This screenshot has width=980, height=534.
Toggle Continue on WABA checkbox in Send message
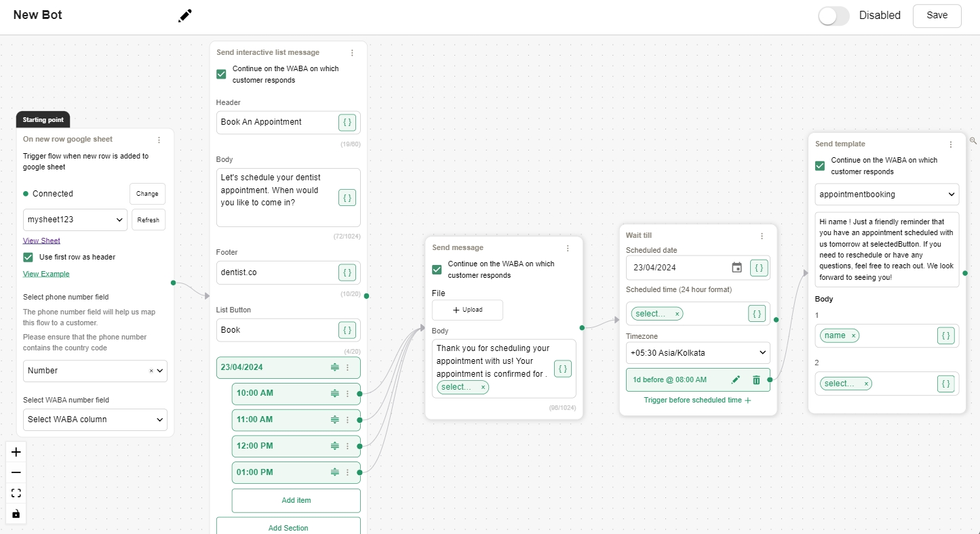[x=437, y=270]
